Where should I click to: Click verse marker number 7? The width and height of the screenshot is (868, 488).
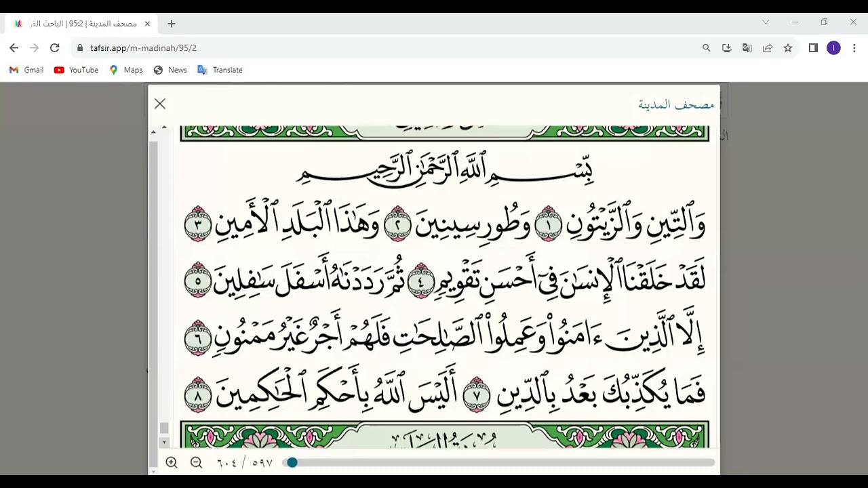coord(477,394)
